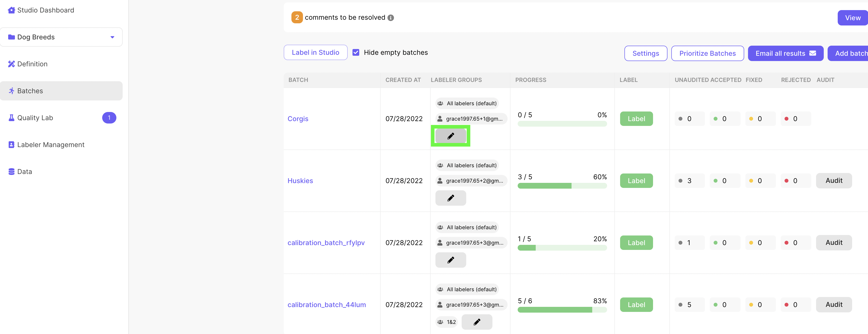868x334 pixels.
Task: Click the Data database icon
Action: (x=11, y=172)
